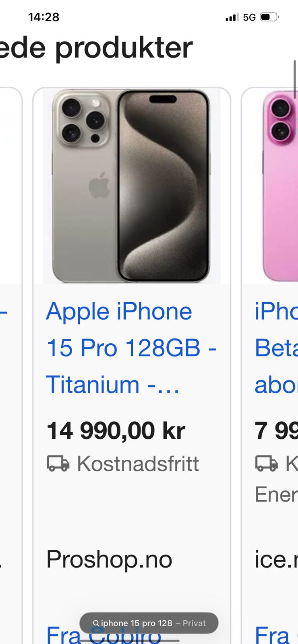Tap the magnifier icon in the address pill
The height and width of the screenshot is (644, 298).
pos(96,623)
